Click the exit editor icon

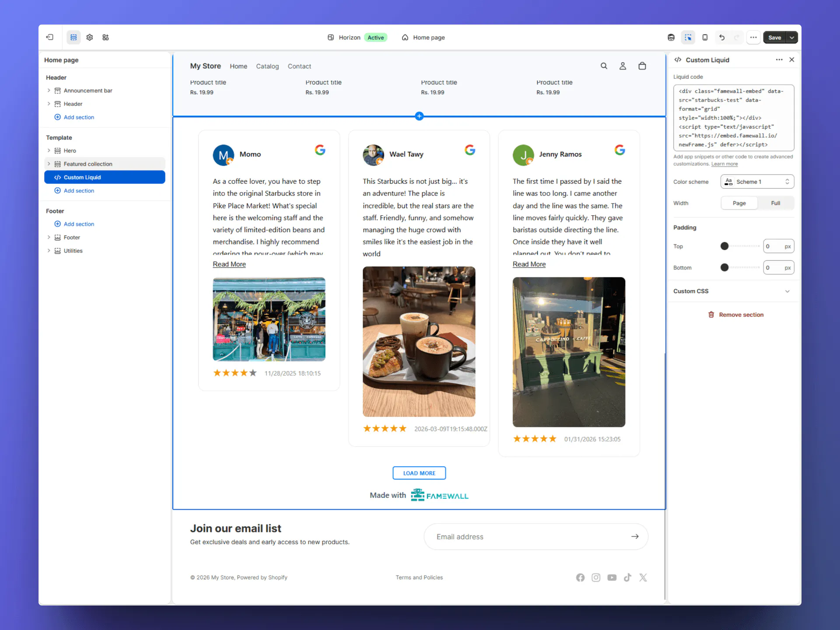[x=50, y=37]
